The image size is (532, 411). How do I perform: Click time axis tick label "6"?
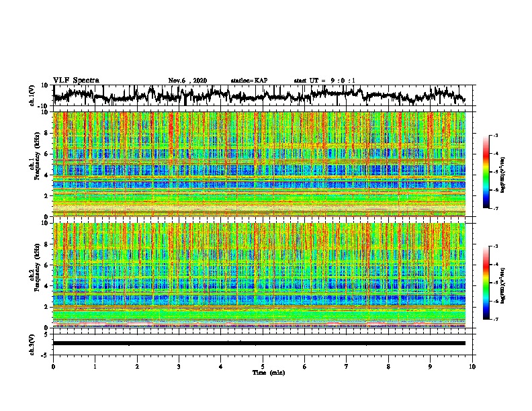click(305, 367)
